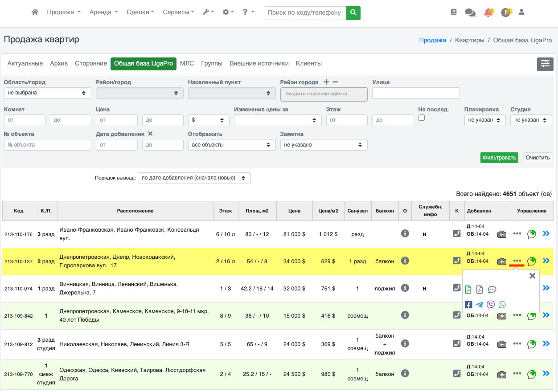This screenshot has width=558, height=392.
Task: Click the home icon in navbar
Action: (35, 12)
